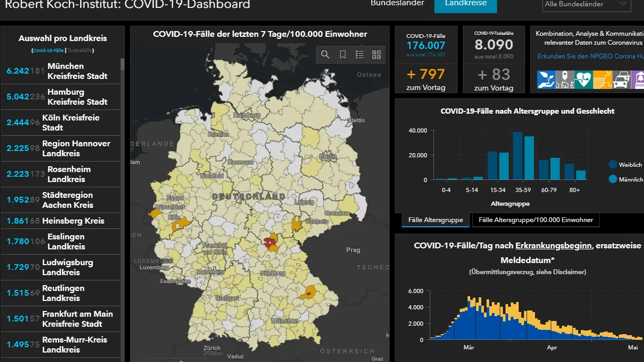Click the orange map boundaries icon
Image resolution: width=644 pixels, height=362 pixels.
tap(601, 80)
